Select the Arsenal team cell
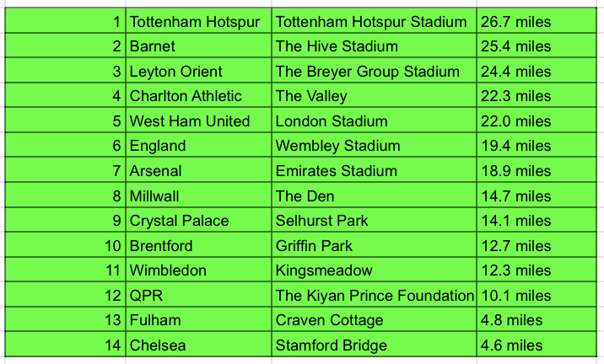 point(198,170)
